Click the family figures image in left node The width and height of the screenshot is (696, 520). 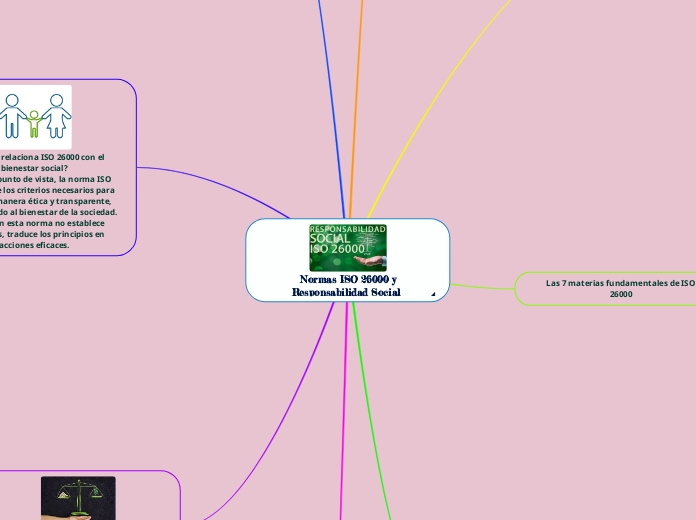36,117
